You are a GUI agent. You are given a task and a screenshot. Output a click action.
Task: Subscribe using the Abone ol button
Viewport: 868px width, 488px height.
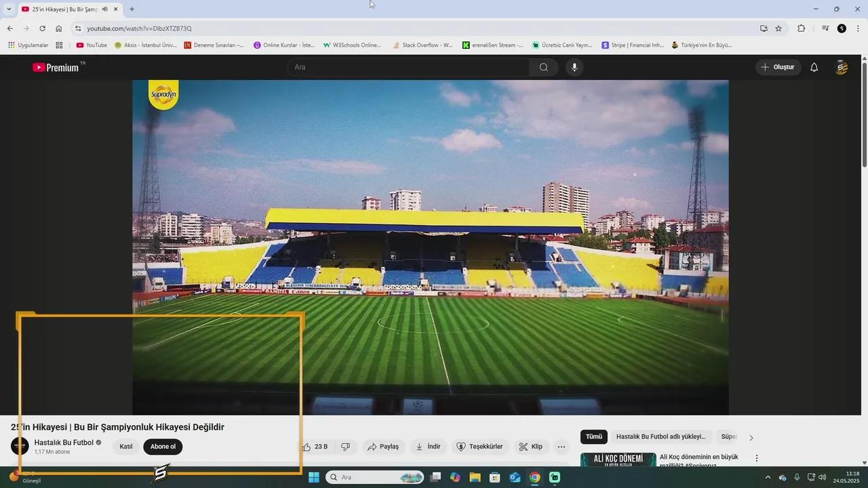tap(163, 447)
